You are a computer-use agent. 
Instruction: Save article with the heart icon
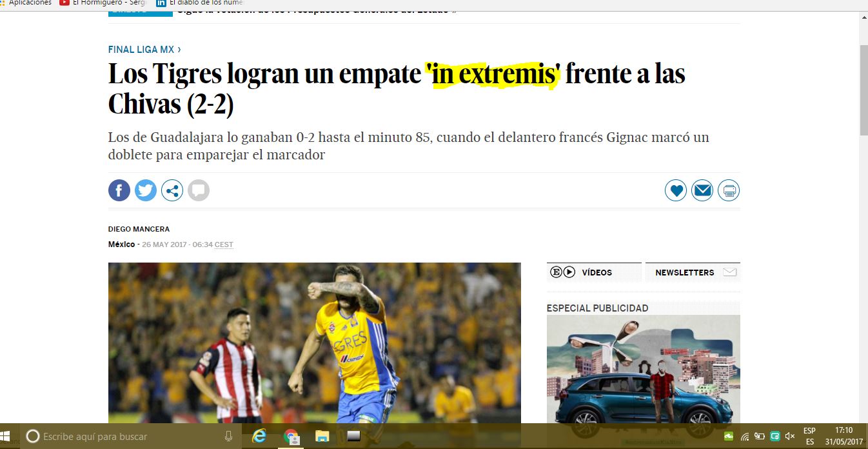pos(676,190)
